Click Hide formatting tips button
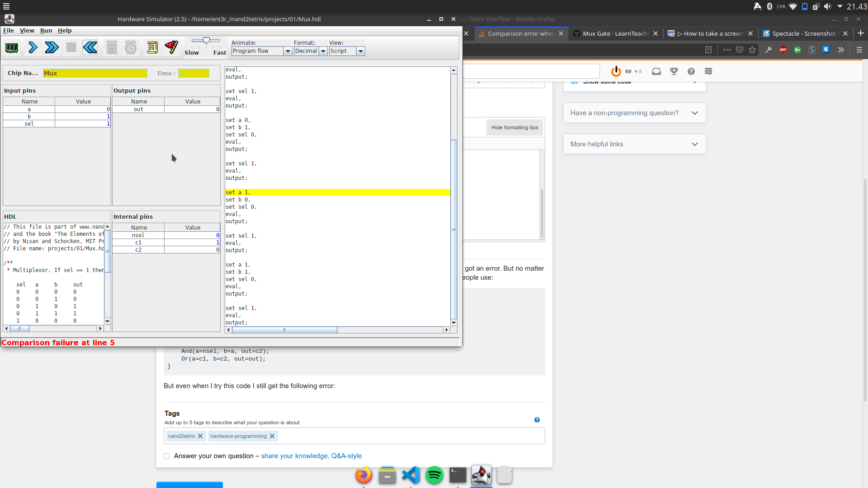The width and height of the screenshot is (868, 488). [x=514, y=127]
